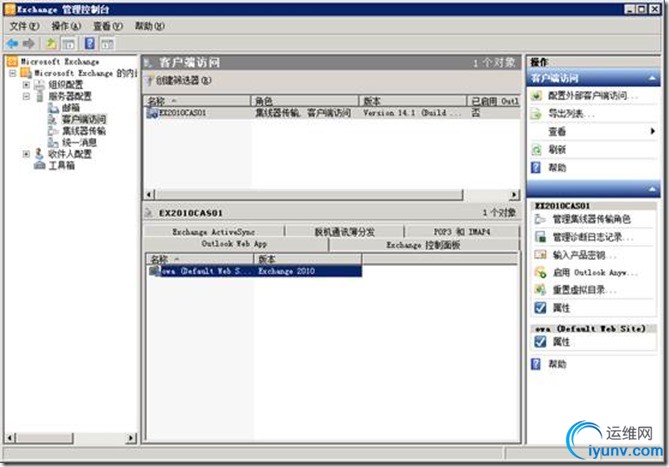Image resolution: width=669 pixels, height=467 pixels.
Task: Switch to Exchange ActiveSync tab
Action: [x=214, y=232]
